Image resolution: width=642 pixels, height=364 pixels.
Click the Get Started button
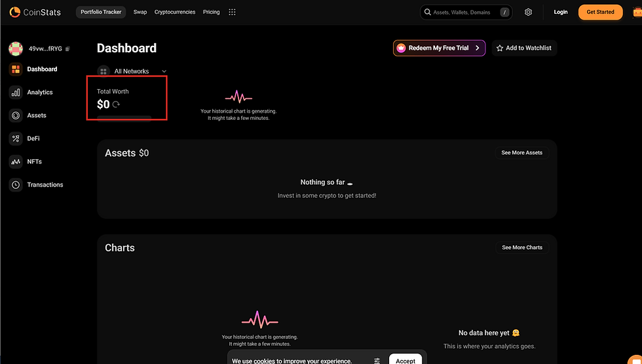600,12
